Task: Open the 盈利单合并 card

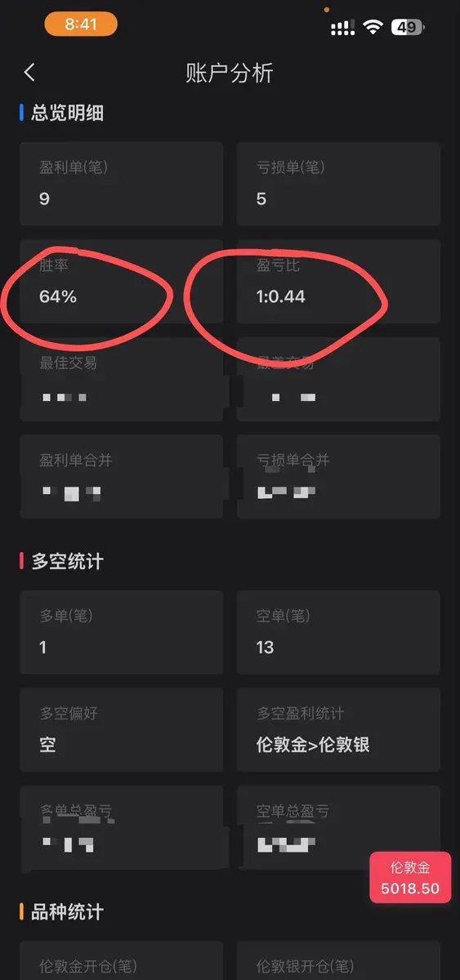Action: click(121, 477)
